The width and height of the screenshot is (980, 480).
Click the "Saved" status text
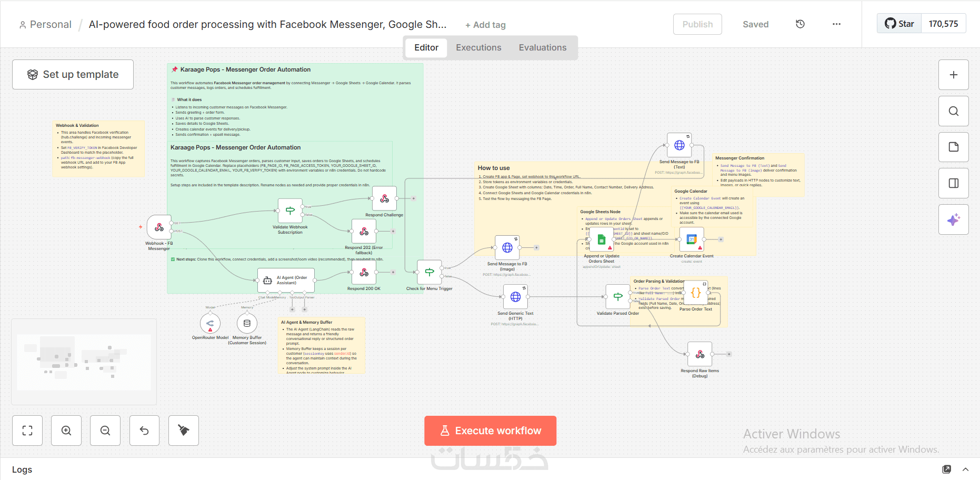point(755,24)
